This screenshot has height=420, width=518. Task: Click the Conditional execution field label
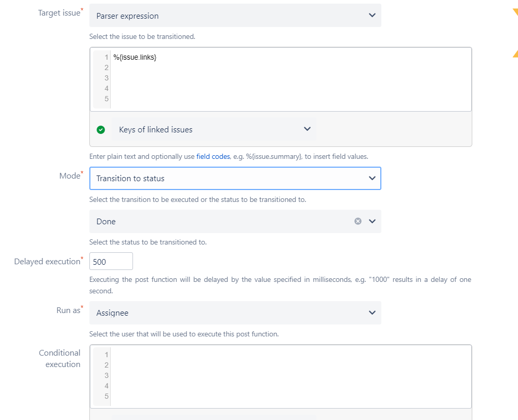60,359
